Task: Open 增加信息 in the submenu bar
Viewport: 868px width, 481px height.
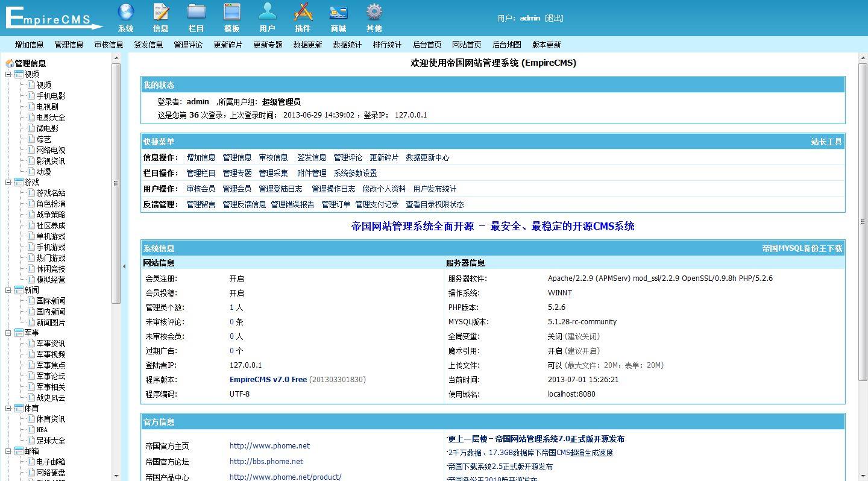Action: pyautogui.click(x=30, y=45)
